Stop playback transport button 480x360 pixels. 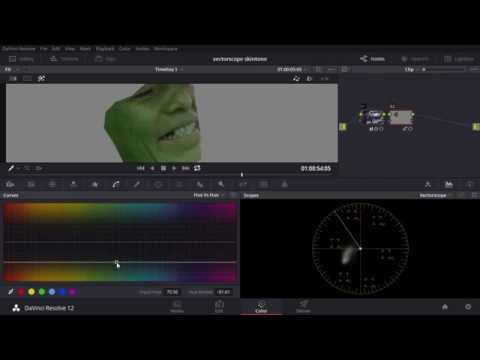point(163,168)
